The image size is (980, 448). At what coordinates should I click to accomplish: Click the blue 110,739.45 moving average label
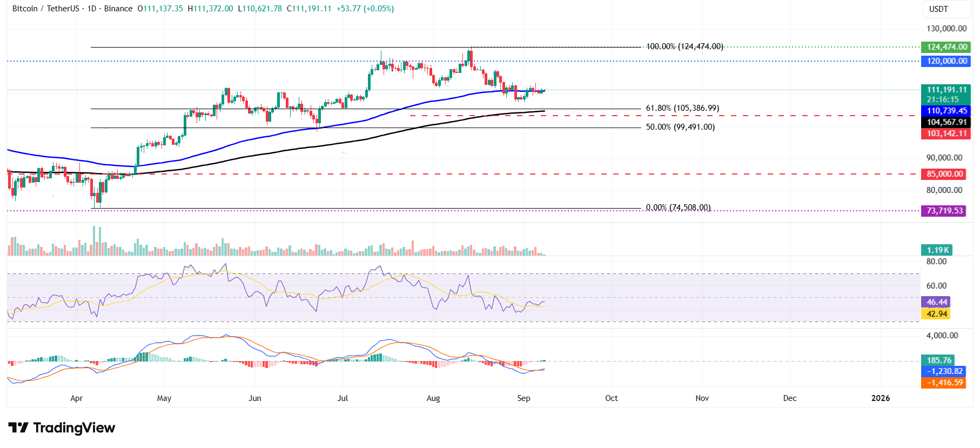tap(946, 111)
